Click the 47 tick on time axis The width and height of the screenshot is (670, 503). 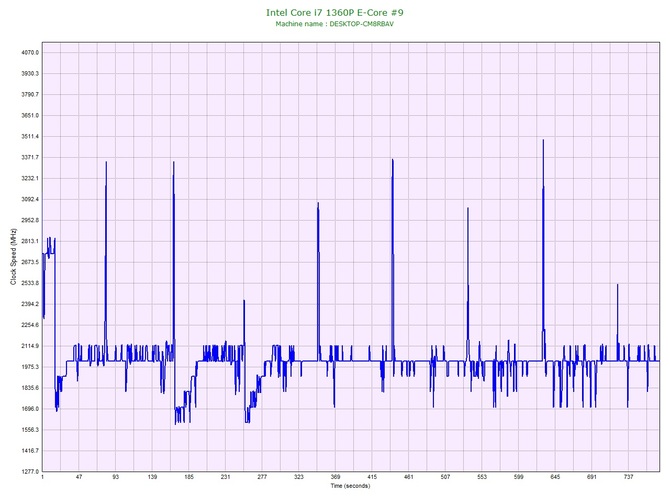click(79, 477)
